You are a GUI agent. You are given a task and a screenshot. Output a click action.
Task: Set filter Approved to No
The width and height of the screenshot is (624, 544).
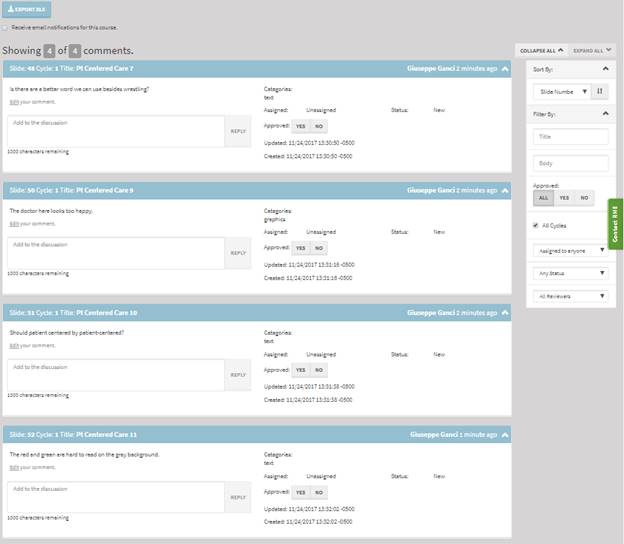click(x=585, y=198)
